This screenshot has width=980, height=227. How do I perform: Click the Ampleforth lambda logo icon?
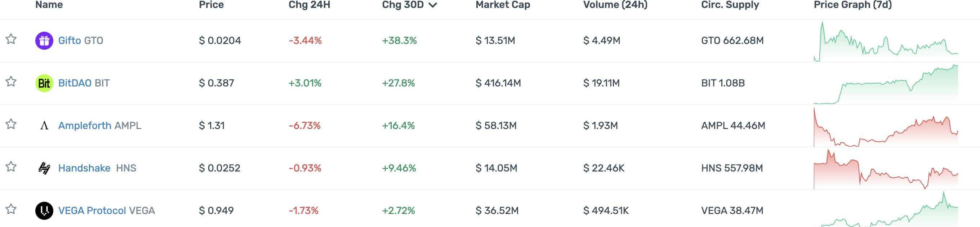coord(44,126)
